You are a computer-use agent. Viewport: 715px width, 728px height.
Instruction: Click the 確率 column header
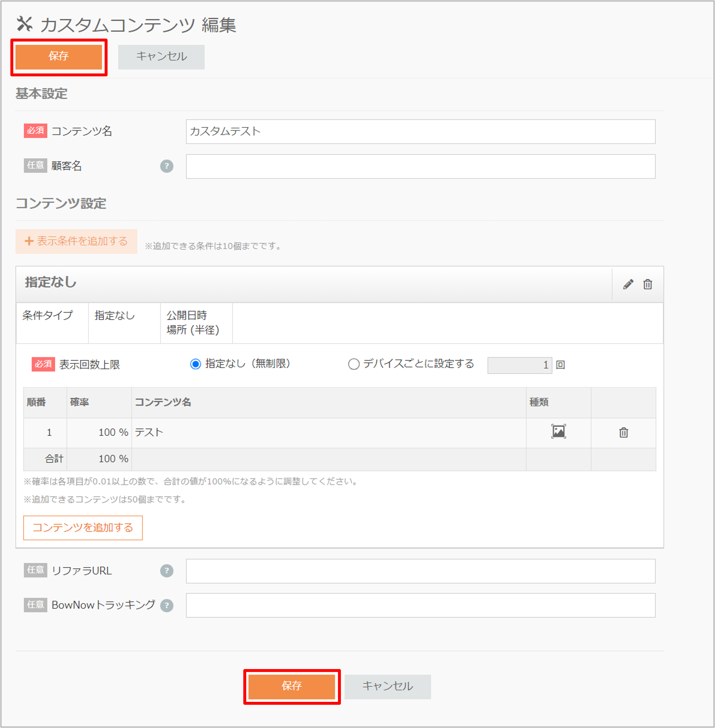(x=99, y=402)
